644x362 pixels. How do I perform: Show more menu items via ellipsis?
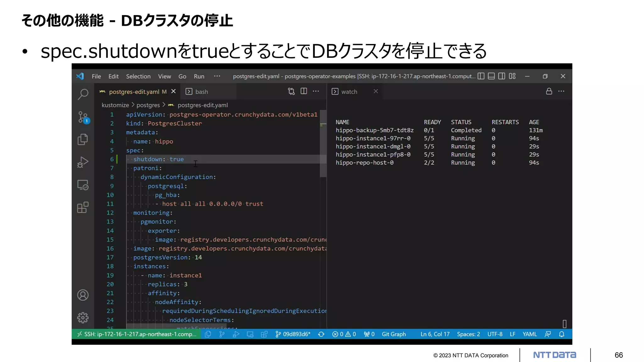click(217, 76)
